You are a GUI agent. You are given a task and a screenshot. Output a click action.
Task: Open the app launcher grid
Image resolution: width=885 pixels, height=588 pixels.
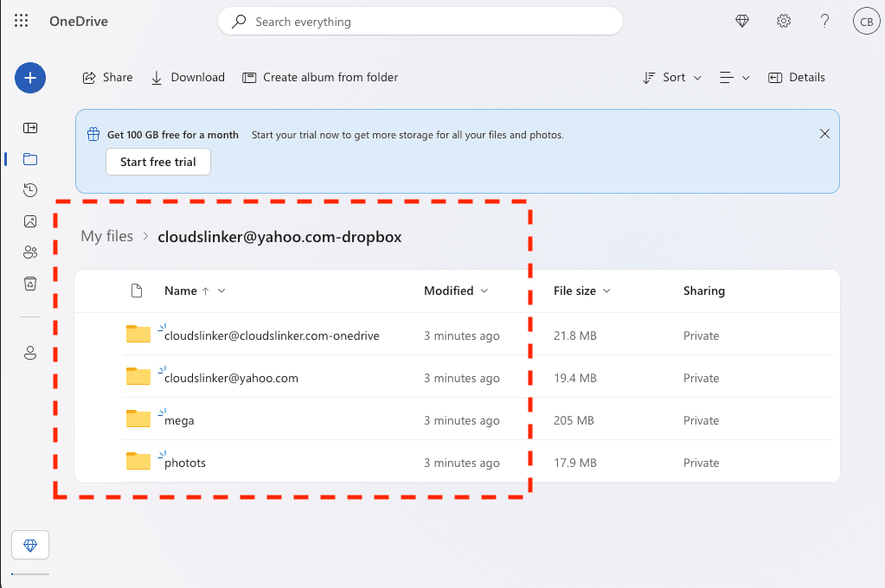[22, 21]
